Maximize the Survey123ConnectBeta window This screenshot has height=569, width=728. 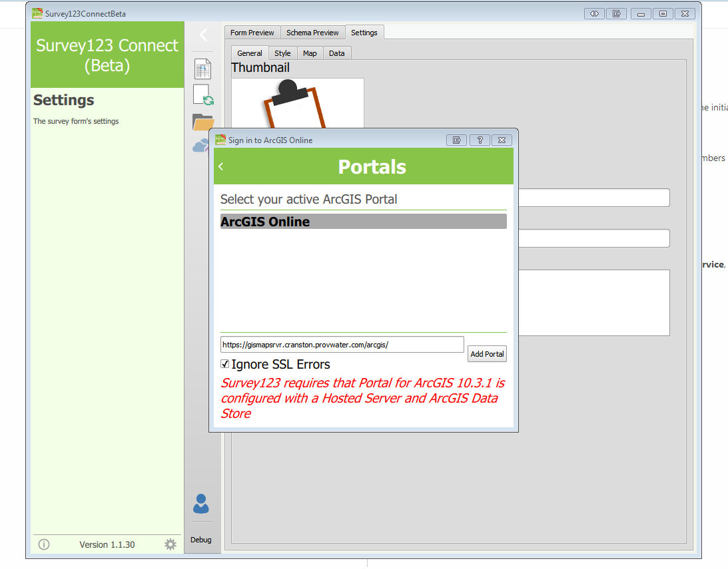663,13
